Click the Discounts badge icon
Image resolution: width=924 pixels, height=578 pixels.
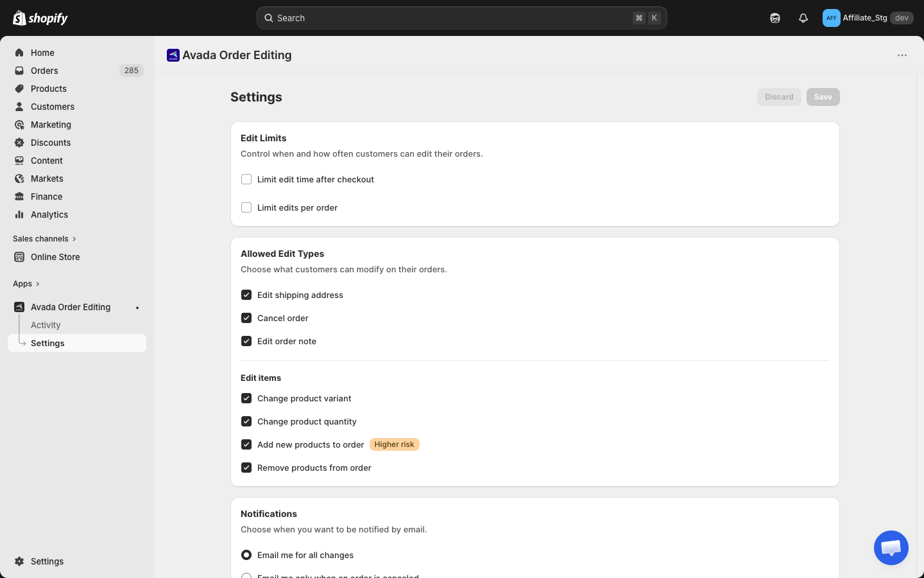(x=19, y=143)
